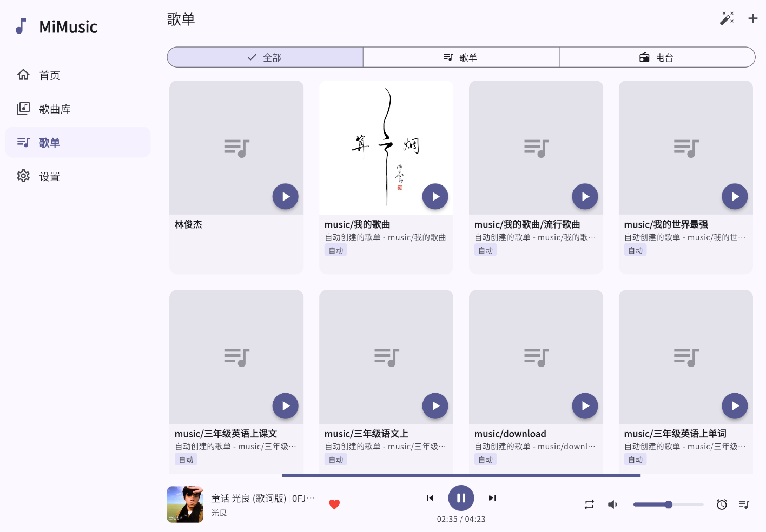Switch to the 电台 filter tab
The image size is (766, 532).
click(x=657, y=57)
